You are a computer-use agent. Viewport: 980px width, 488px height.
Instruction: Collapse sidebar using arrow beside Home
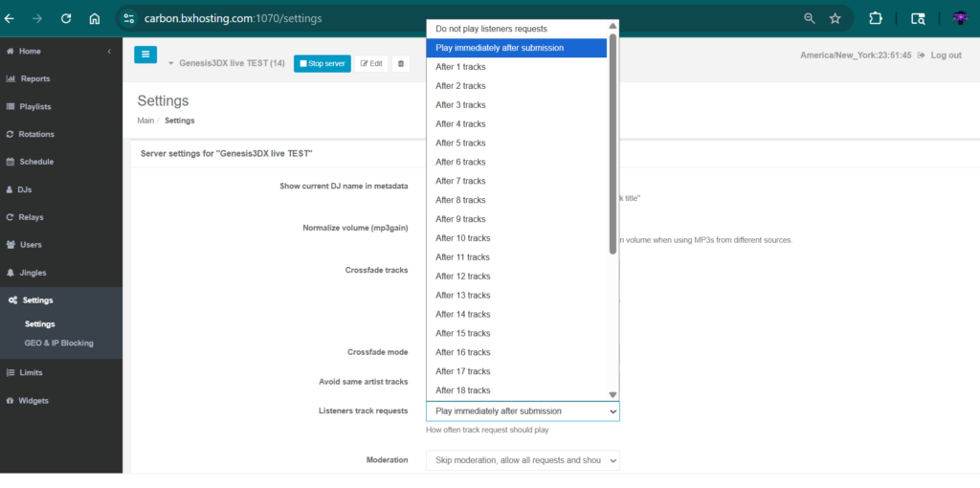[109, 51]
